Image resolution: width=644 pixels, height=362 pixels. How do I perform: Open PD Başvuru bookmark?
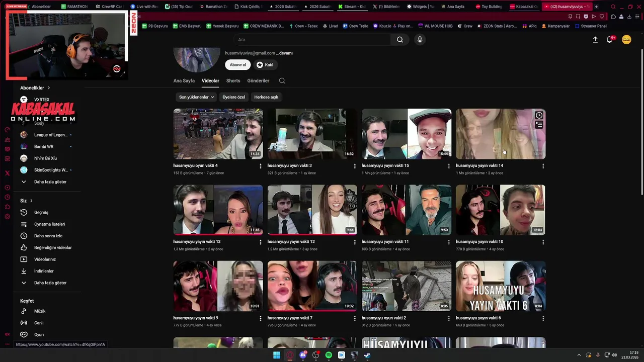click(x=154, y=26)
